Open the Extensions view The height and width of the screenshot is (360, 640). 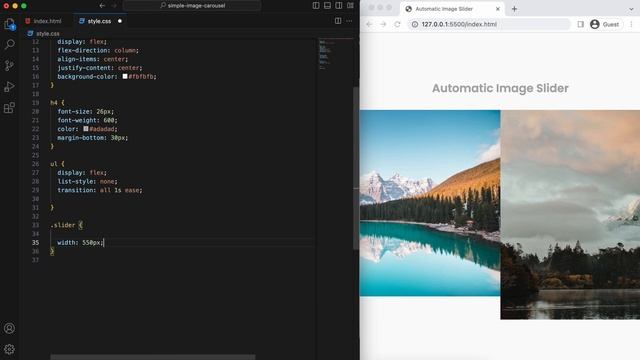[x=9, y=108]
